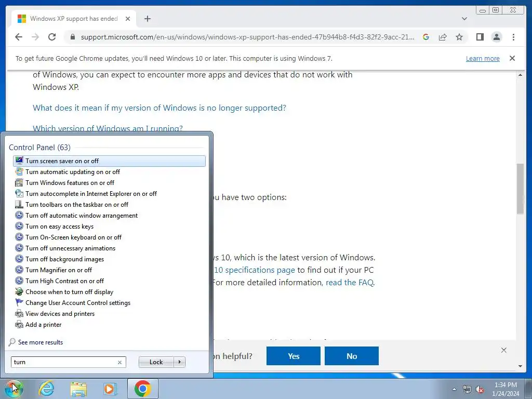Open the 'read the FAQ' link
Viewport: 532px width, 399px height.
click(350, 283)
